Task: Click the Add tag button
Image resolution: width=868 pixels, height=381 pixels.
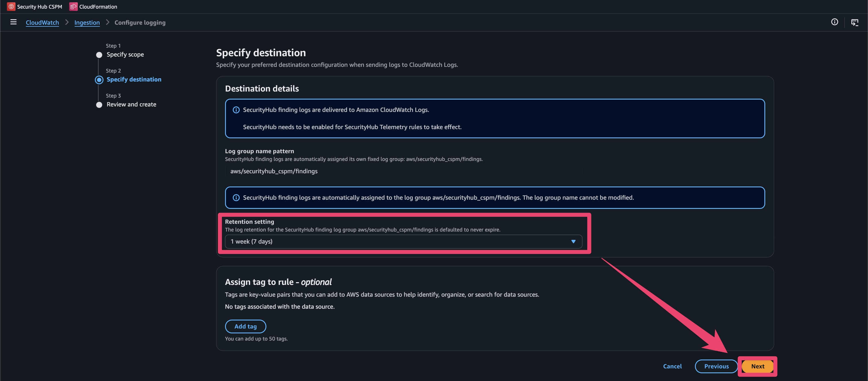Action: coord(245,326)
